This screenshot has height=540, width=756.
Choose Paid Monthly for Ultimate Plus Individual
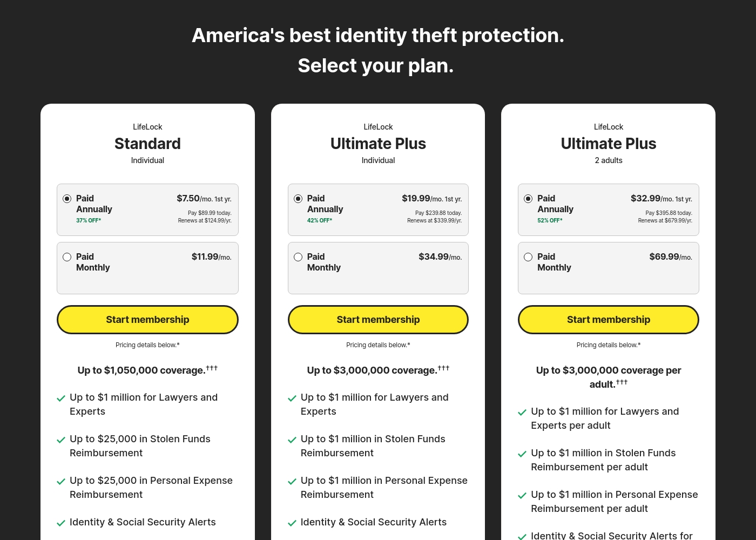[298, 257]
